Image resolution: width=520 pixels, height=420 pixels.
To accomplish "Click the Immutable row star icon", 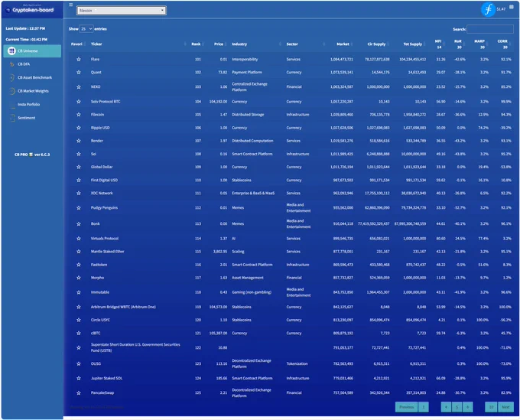I will [79, 292].
